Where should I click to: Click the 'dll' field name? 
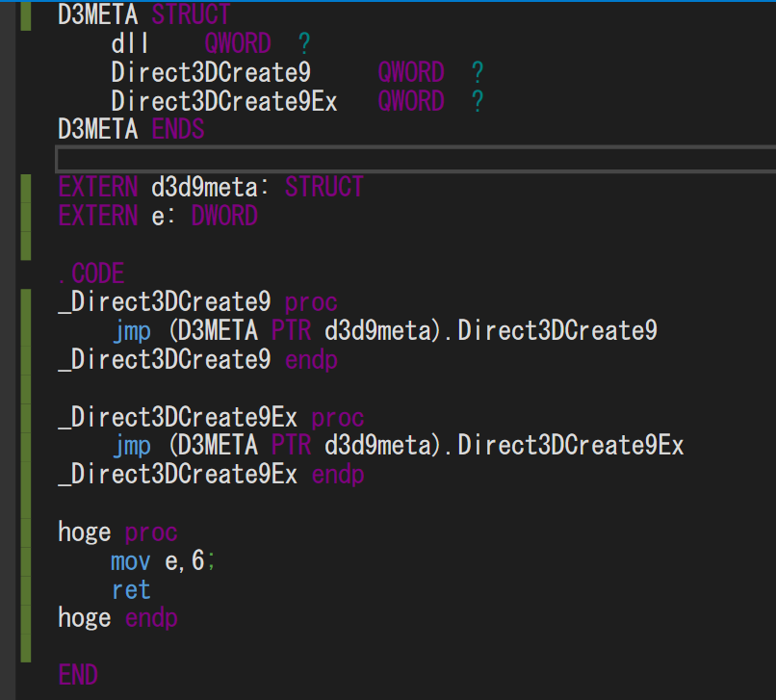130,43
